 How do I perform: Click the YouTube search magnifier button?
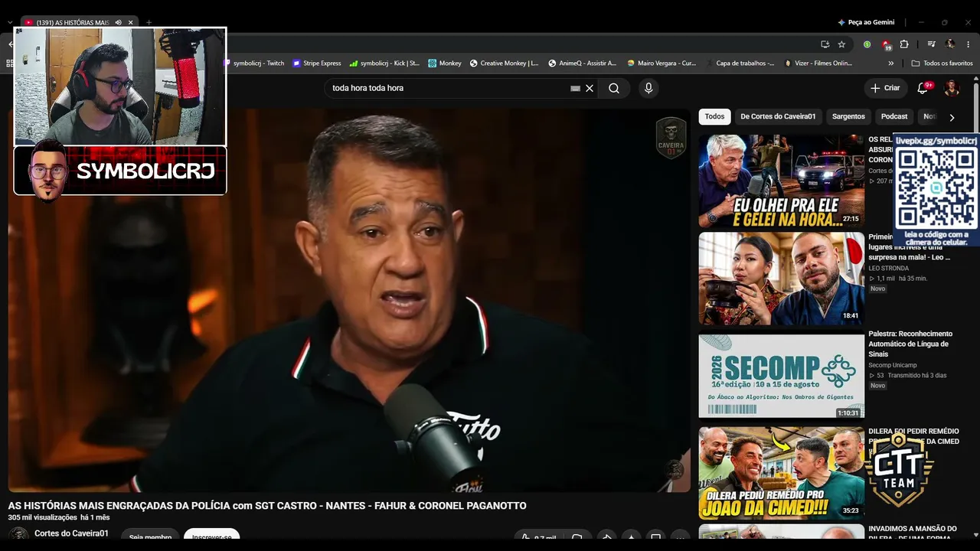point(614,88)
